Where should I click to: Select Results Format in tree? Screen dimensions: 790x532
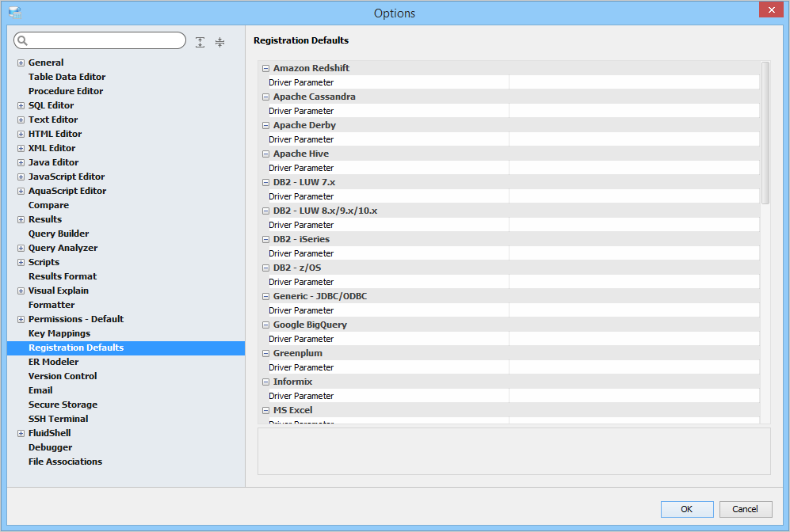point(63,276)
